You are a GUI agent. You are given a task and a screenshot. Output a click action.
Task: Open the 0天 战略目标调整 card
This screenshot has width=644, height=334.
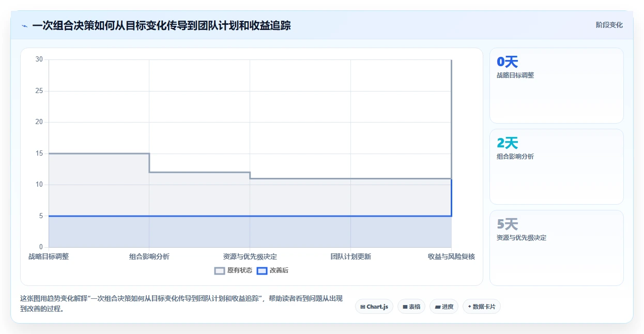pyautogui.click(x=557, y=85)
